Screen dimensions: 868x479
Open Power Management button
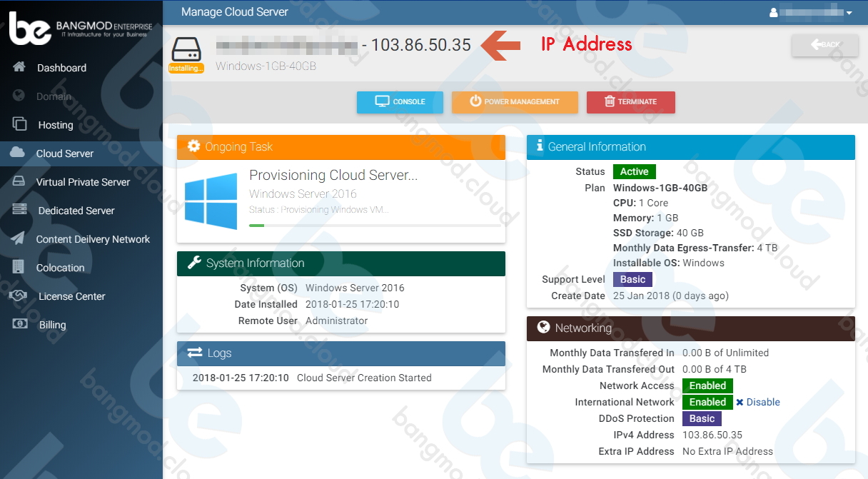coord(515,102)
